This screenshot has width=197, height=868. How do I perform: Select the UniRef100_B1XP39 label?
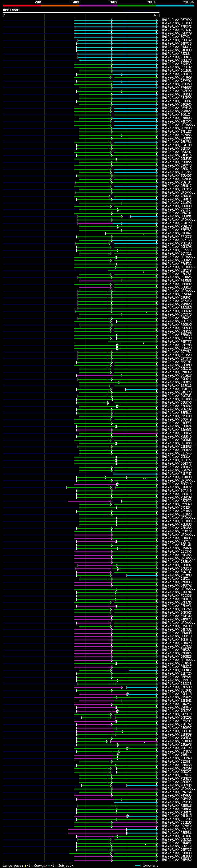pos(177,64)
